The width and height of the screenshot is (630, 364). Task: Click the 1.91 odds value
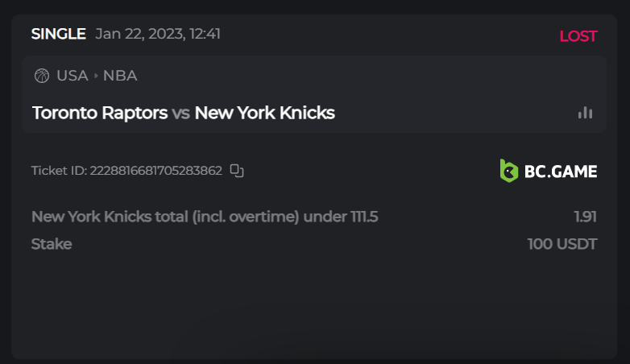coord(585,217)
